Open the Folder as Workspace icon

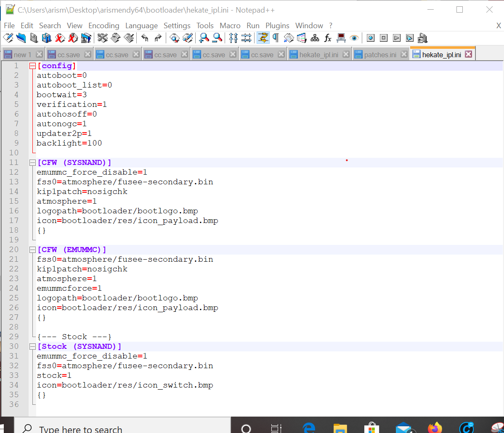341,38
